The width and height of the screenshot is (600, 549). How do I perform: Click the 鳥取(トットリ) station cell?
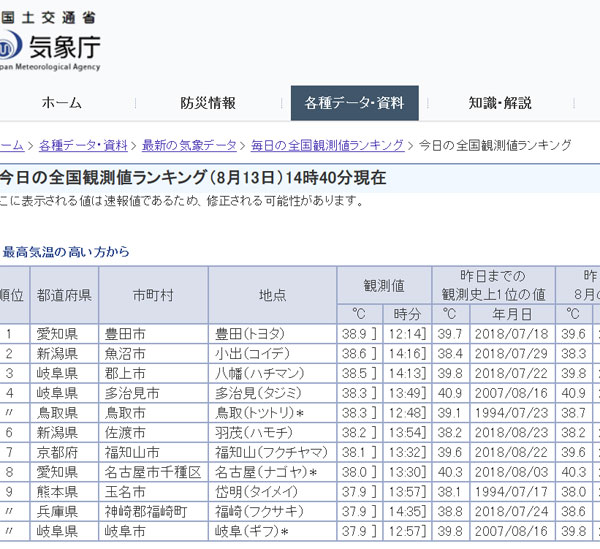pyautogui.click(x=272, y=413)
